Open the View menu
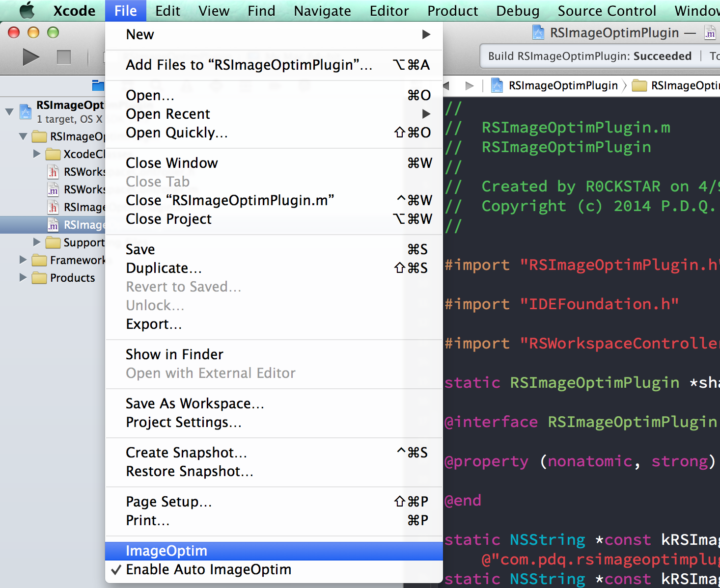 [x=214, y=11]
